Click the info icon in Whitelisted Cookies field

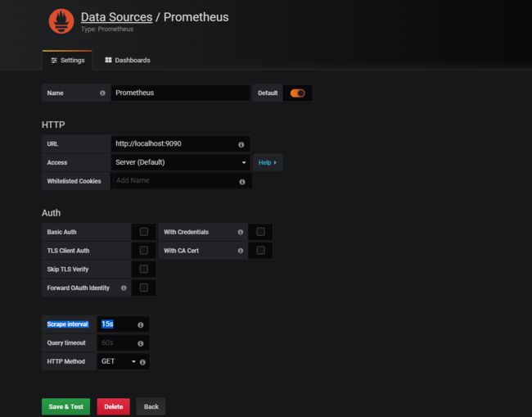coord(242,182)
